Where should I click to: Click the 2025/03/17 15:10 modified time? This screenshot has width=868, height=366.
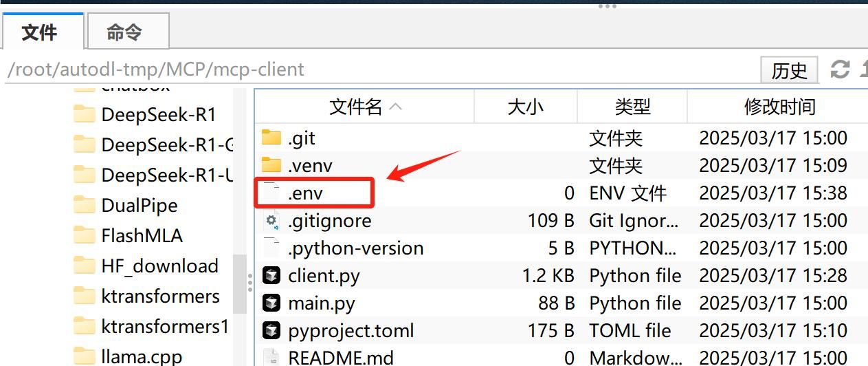[x=773, y=331]
